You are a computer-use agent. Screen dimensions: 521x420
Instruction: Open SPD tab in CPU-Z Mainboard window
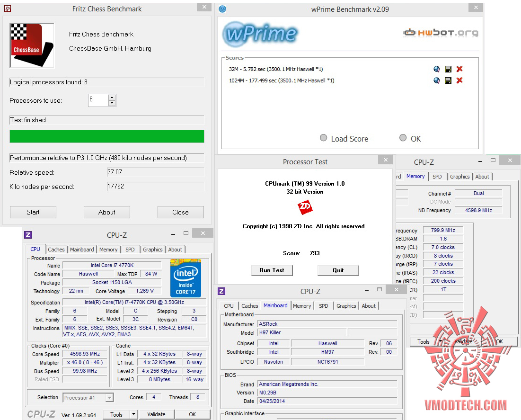(x=323, y=305)
